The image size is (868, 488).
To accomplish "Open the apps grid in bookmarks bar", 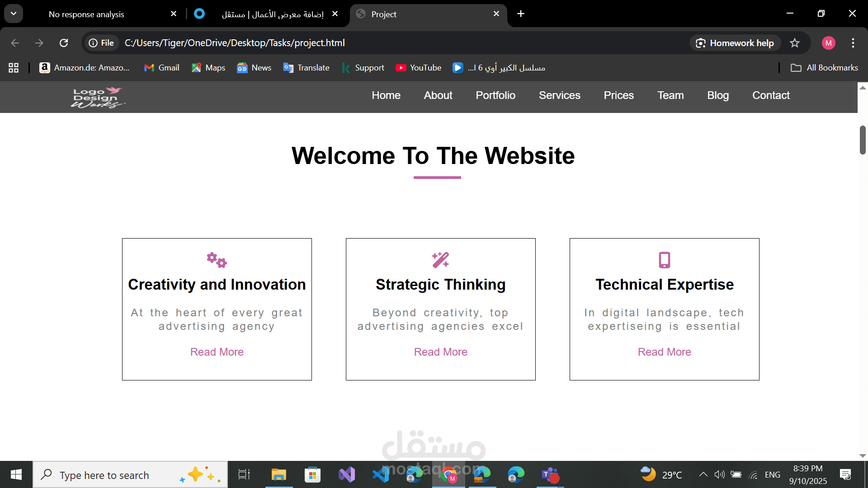I will coord(14,68).
